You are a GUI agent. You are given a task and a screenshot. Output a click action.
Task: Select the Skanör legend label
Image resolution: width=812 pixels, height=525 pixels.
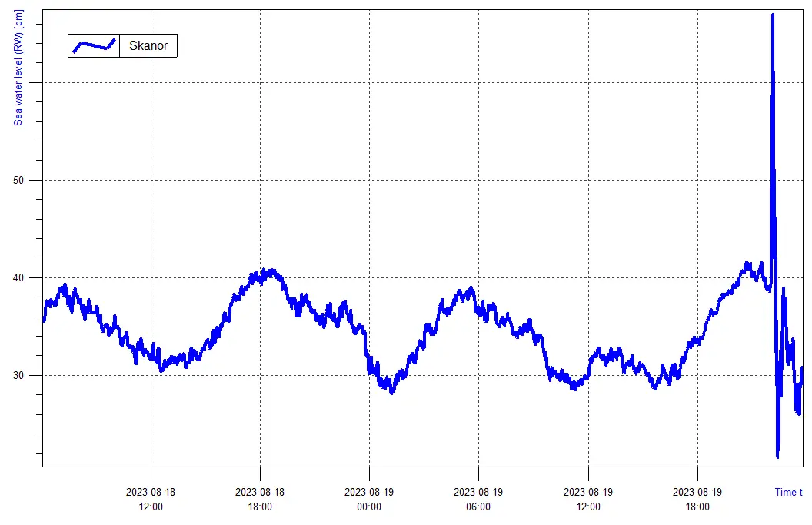click(149, 46)
